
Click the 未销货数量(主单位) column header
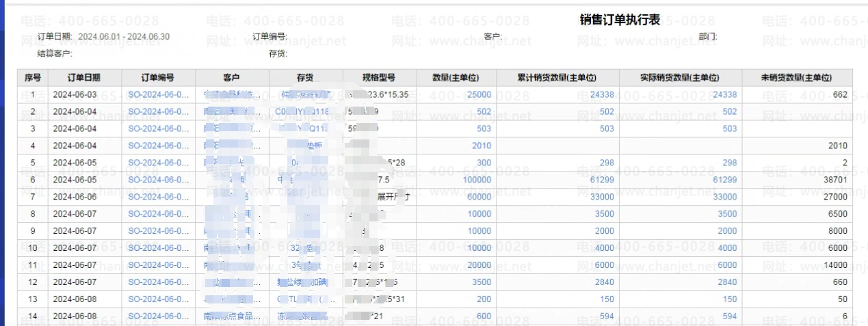(x=797, y=77)
